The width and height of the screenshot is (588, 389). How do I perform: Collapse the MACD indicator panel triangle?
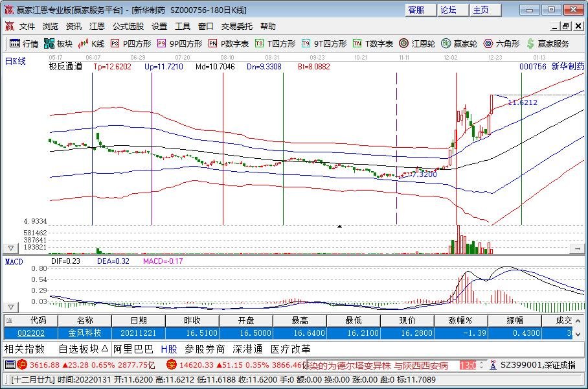[x=11, y=307]
